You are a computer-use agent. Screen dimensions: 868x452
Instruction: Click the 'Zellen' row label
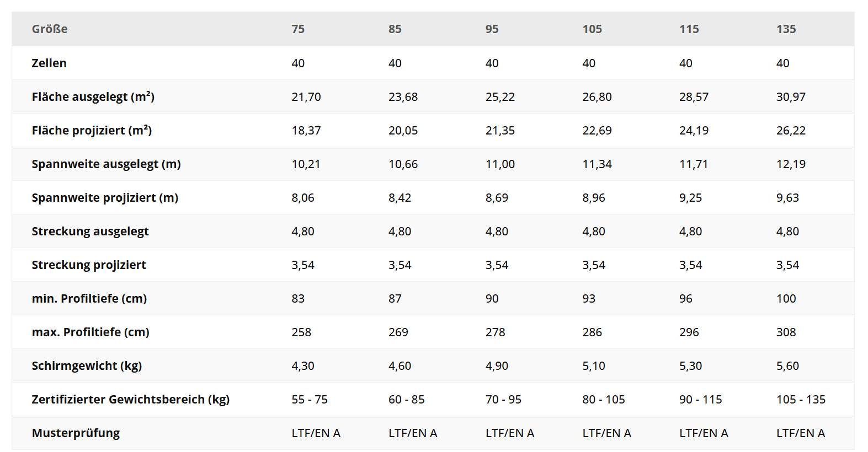49,63
